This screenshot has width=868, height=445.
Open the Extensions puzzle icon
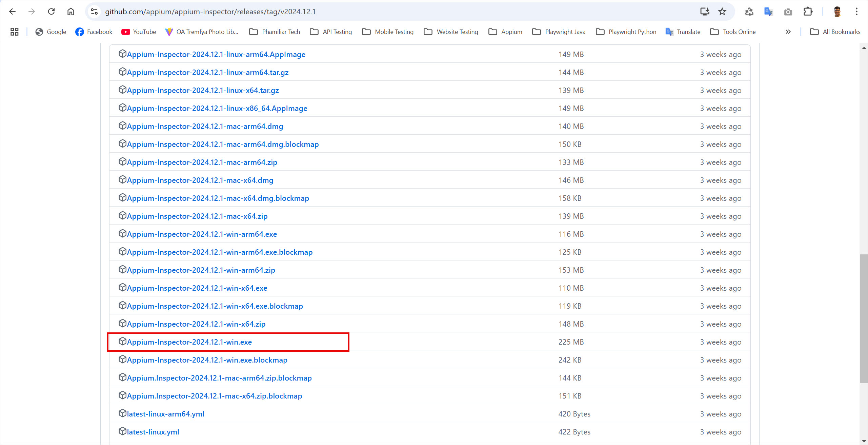pyautogui.click(x=808, y=12)
